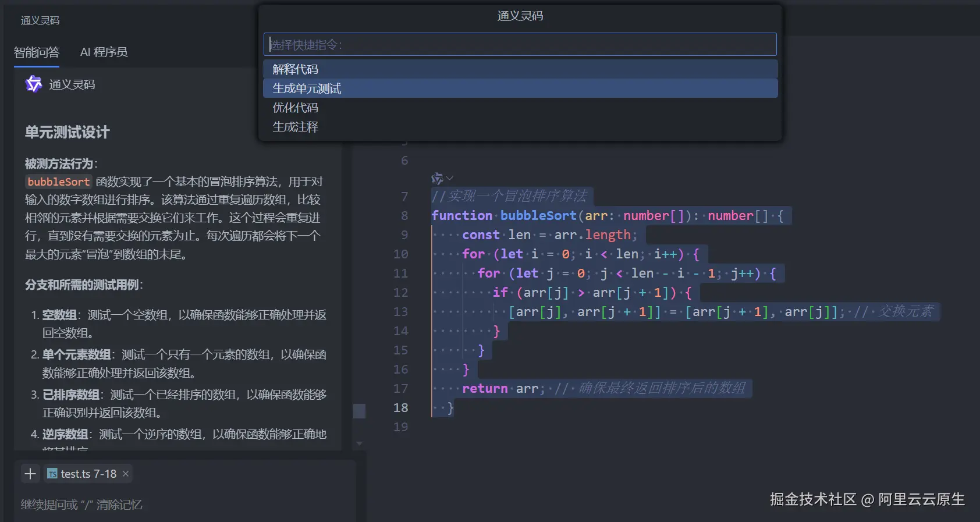Click line number 12 in the gutter

[401, 293]
